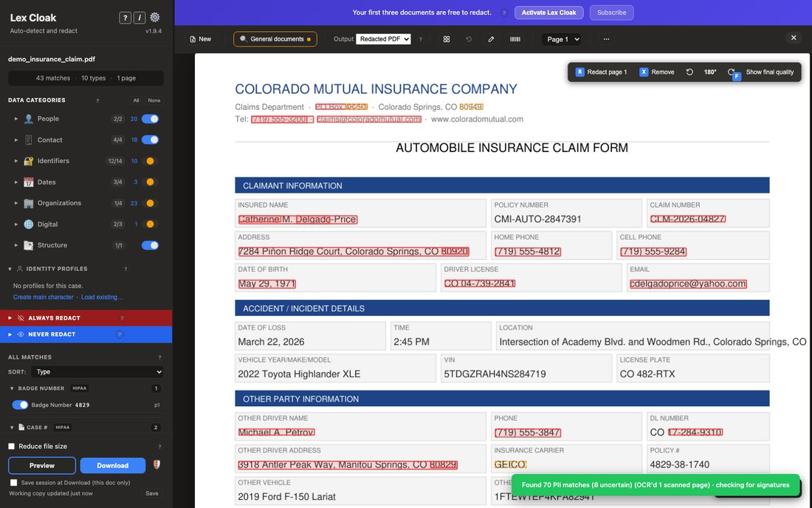The height and width of the screenshot is (508, 812).
Task: Toggle the Digital category switch
Action: (150, 224)
